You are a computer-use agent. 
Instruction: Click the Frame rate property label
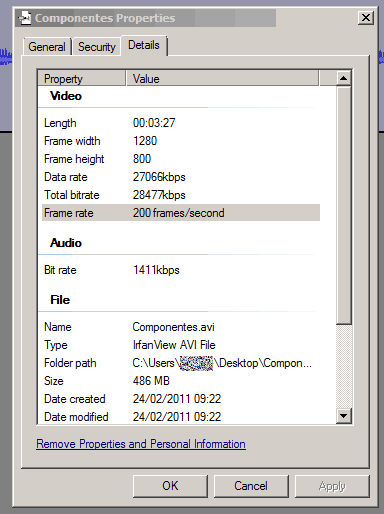[69, 213]
